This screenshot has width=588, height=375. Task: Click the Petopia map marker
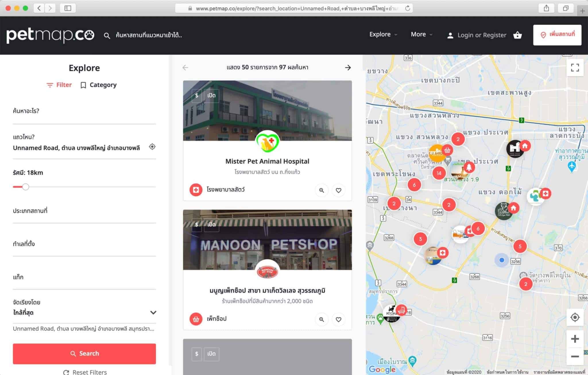pyautogui.click(x=392, y=313)
